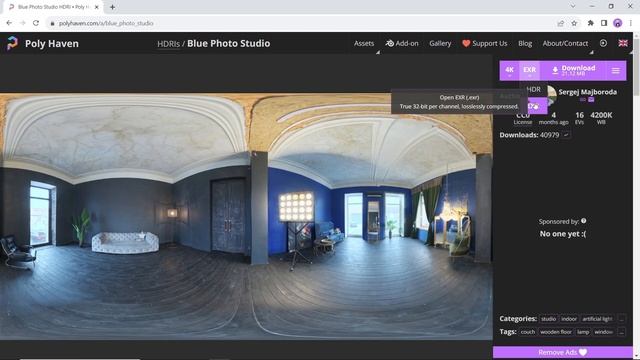Image resolution: width=640 pixels, height=360 pixels.
Task: Reload the page
Action: coord(36,23)
